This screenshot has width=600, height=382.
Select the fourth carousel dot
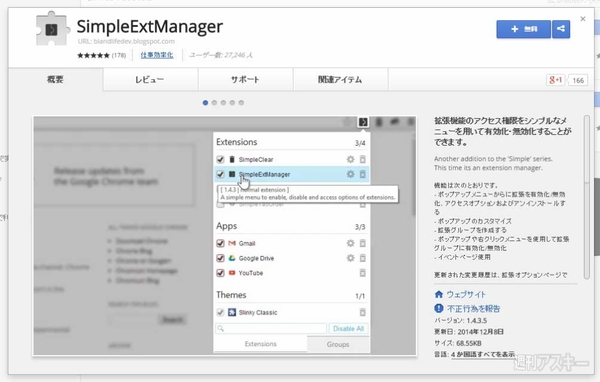click(232, 103)
